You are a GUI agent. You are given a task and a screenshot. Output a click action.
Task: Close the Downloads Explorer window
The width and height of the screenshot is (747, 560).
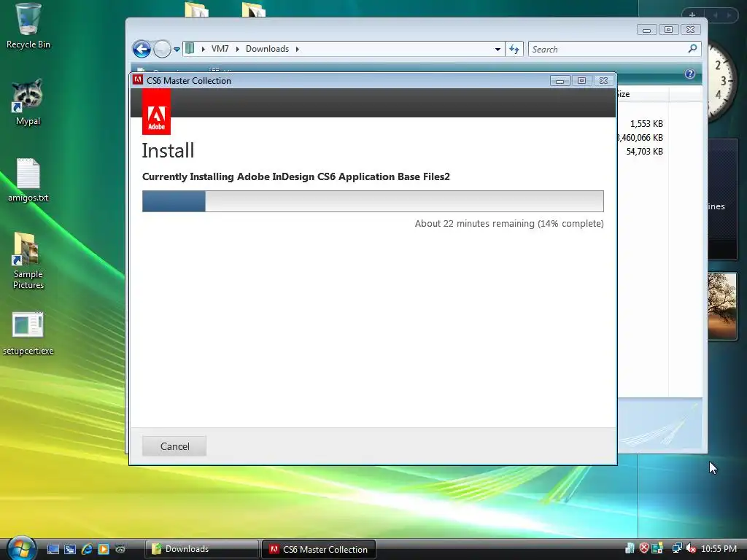pos(690,29)
